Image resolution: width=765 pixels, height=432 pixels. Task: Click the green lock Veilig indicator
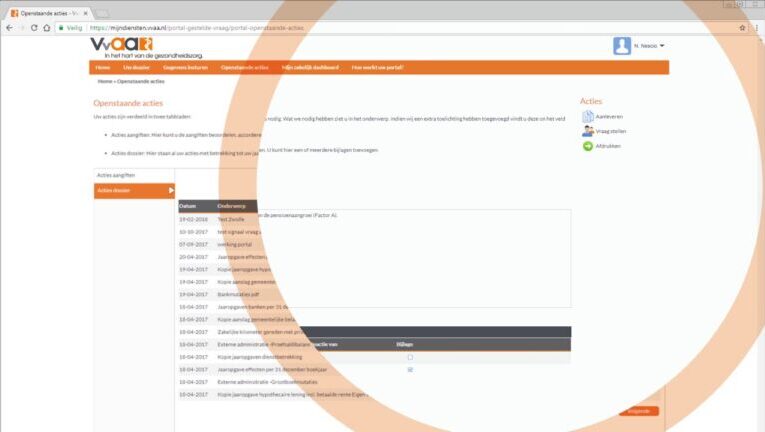[70, 28]
